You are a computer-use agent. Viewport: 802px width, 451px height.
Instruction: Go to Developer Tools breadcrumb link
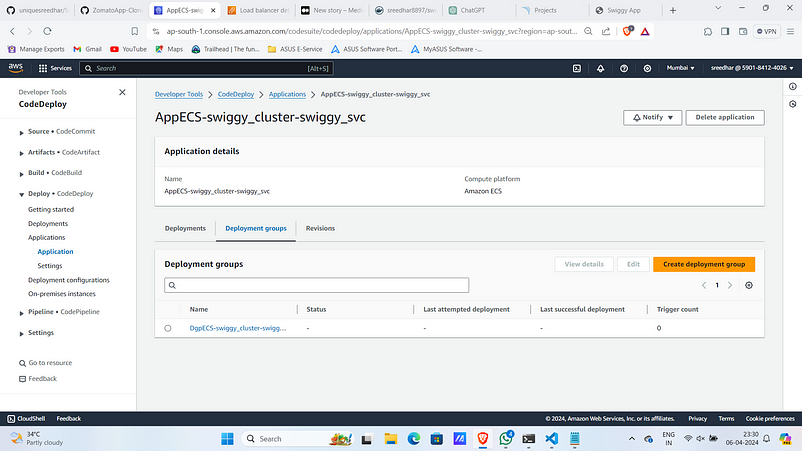179,94
